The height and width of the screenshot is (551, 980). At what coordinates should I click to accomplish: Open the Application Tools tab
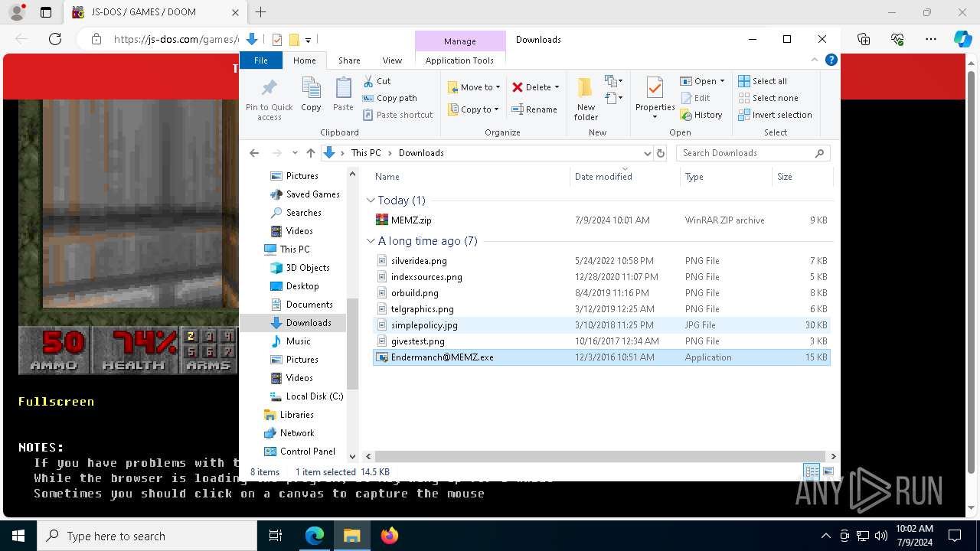(x=459, y=60)
